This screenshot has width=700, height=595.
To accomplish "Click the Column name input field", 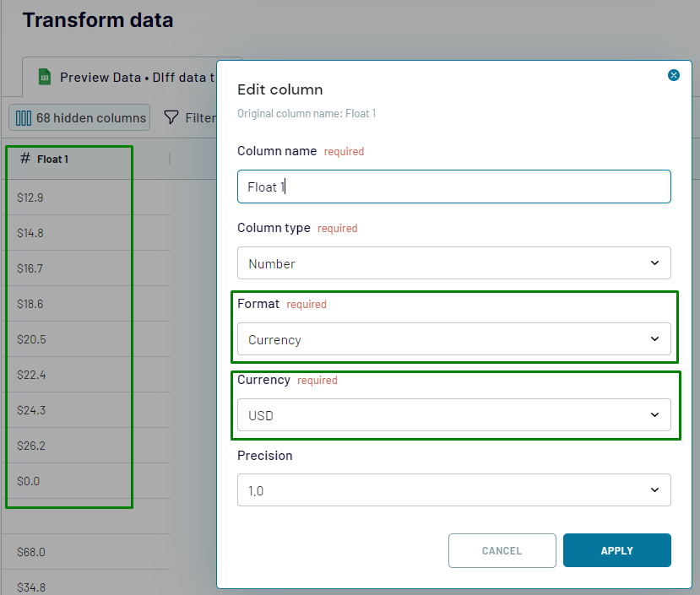I will click(x=453, y=187).
